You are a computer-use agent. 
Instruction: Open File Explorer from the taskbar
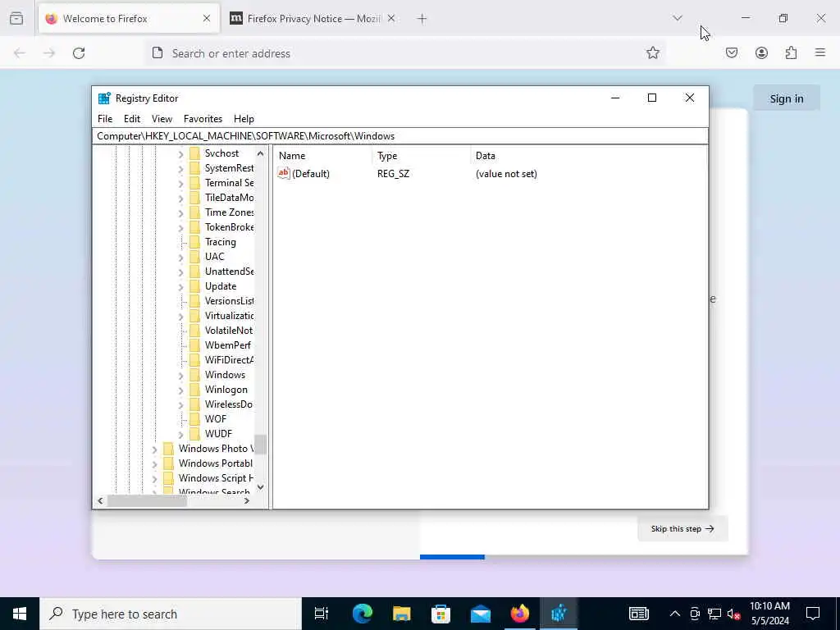pyautogui.click(x=402, y=614)
